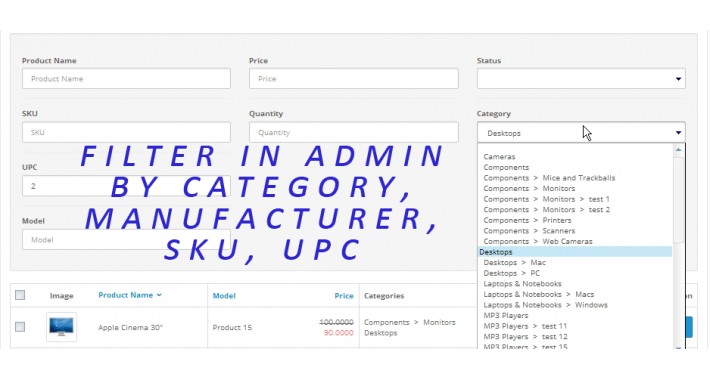710x380 pixels.
Task: Click the Product 15 model cell
Action: click(x=232, y=327)
